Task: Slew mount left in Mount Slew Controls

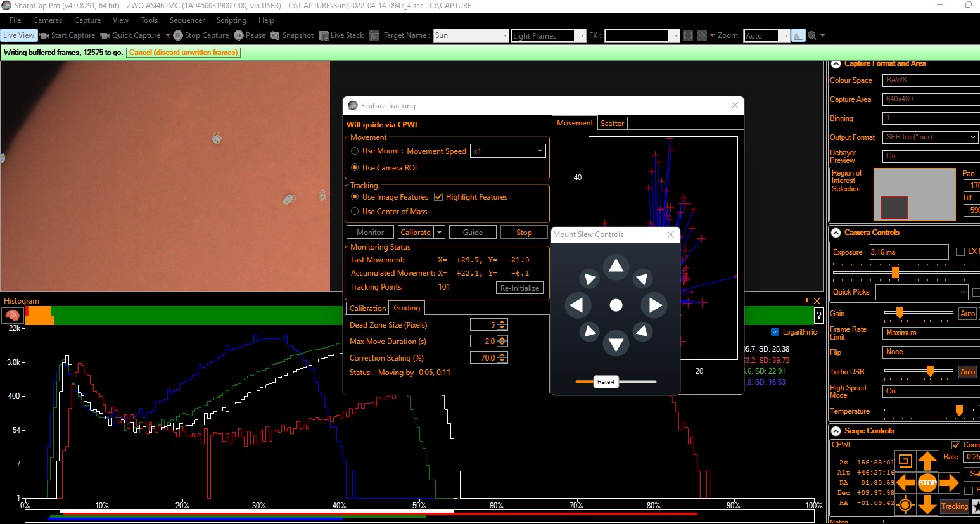Action: coord(577,305)
